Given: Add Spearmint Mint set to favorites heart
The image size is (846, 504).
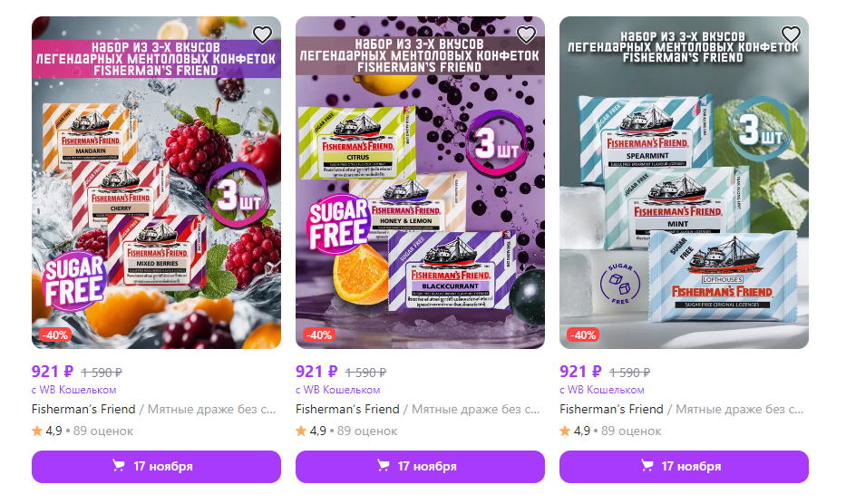Looking at the screenshot, I should pyautogui.click(x=791, y=35).
